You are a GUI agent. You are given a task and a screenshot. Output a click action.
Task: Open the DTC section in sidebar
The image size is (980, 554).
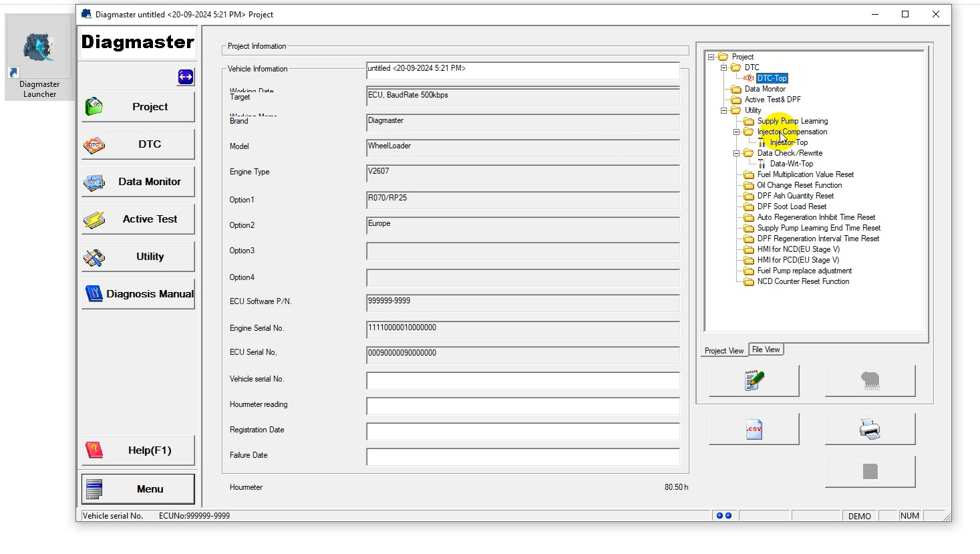pyautogui.click(x=138, y=144)
